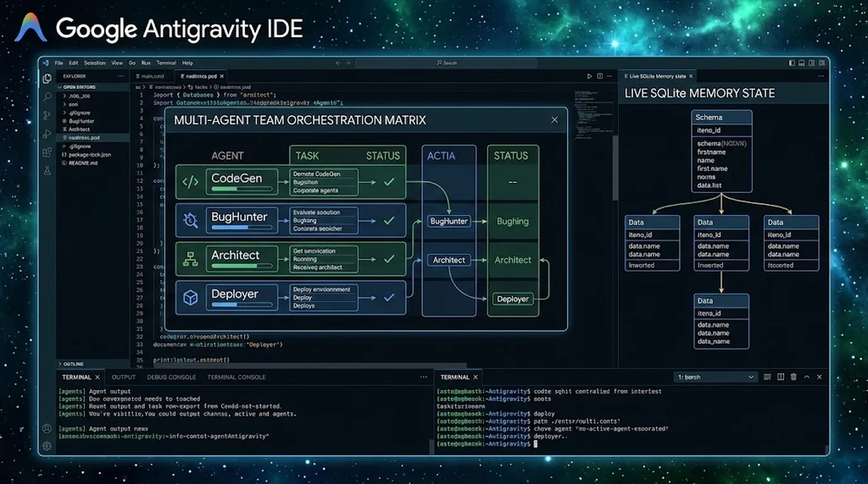Click the top Search command bar

(x=446, y=63)
